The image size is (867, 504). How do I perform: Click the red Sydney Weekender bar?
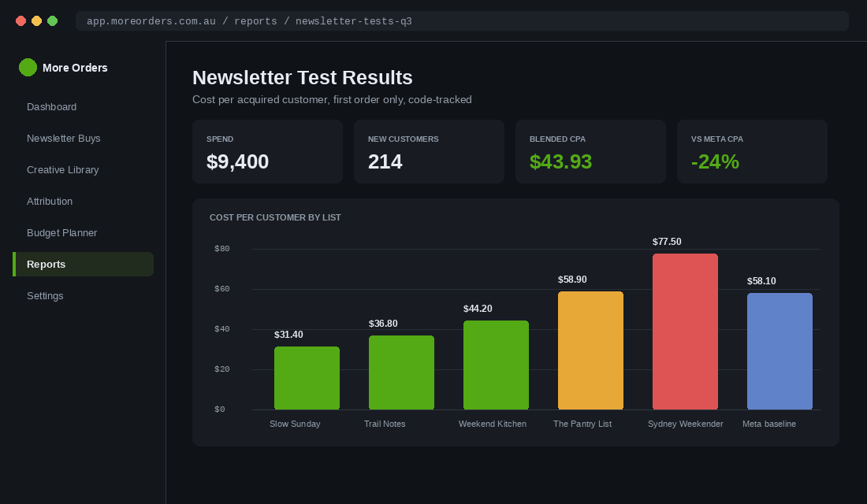[685, 332]
